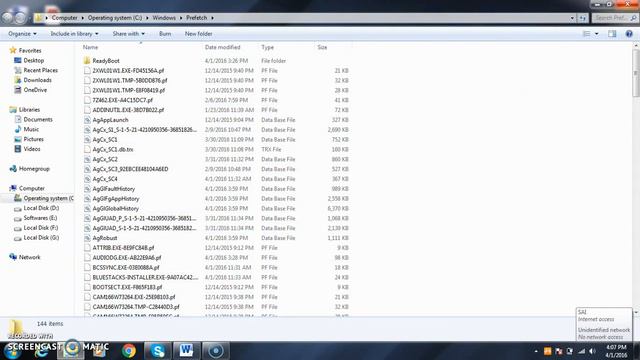640x360 pixels.
Task: Select Libraries in the navigation pane
Action: point(29,110)
